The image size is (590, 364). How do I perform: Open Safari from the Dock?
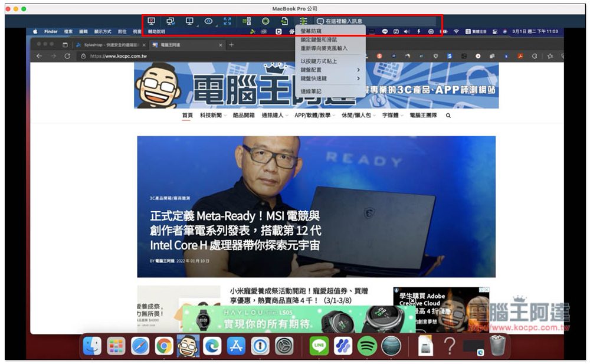pos(140,346)
